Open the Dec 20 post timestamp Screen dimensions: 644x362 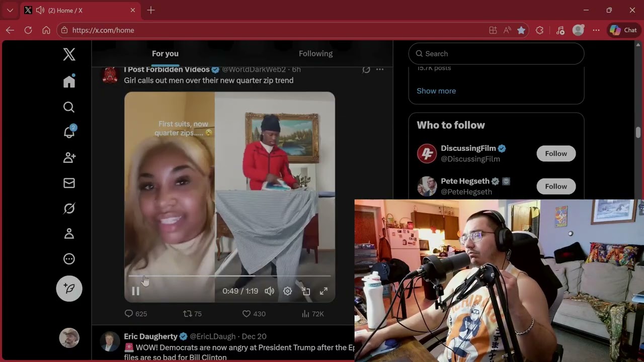254,336
